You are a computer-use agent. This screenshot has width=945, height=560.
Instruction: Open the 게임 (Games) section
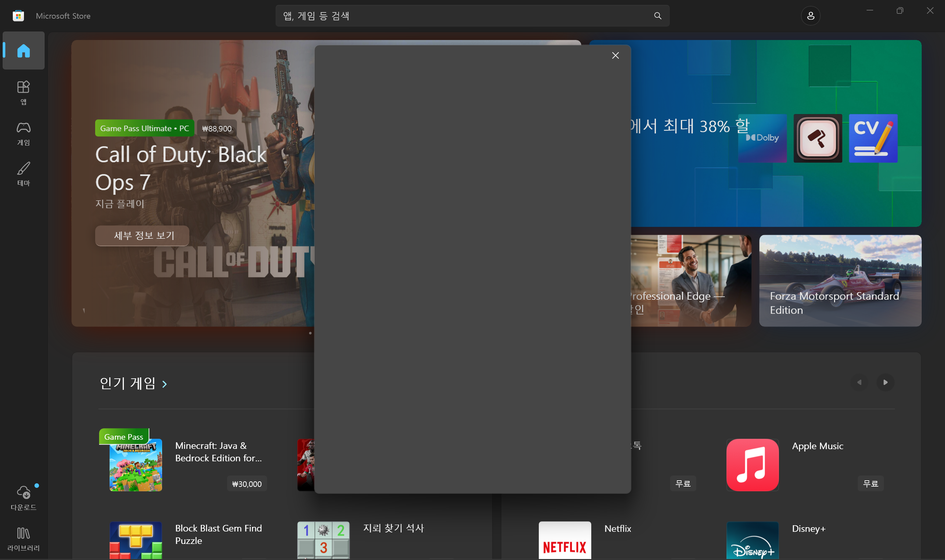23,133
